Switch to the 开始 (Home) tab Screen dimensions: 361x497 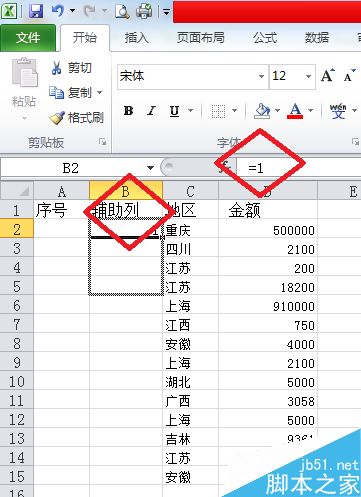pos(85,37)
